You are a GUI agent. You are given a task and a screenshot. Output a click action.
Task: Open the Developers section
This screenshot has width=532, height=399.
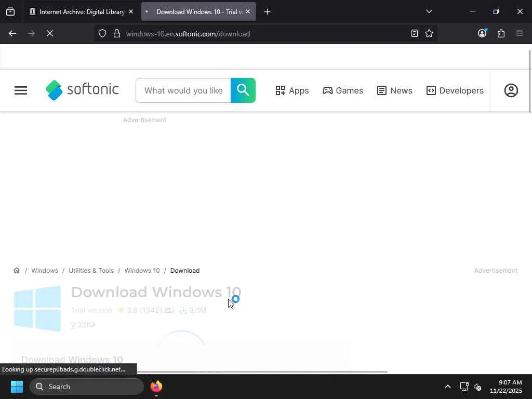pos(455,90)
